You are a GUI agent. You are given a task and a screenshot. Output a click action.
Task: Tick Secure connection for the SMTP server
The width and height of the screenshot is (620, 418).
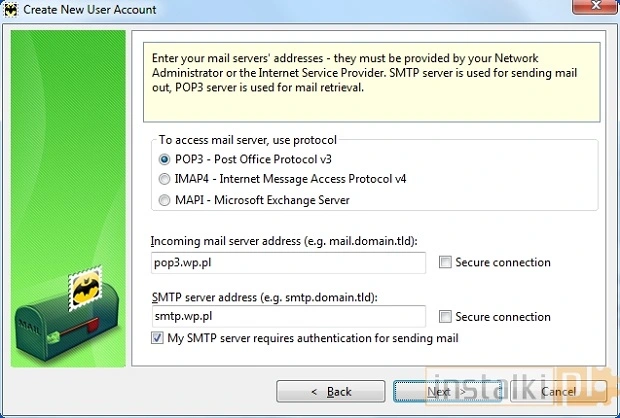tap(445, 317)
